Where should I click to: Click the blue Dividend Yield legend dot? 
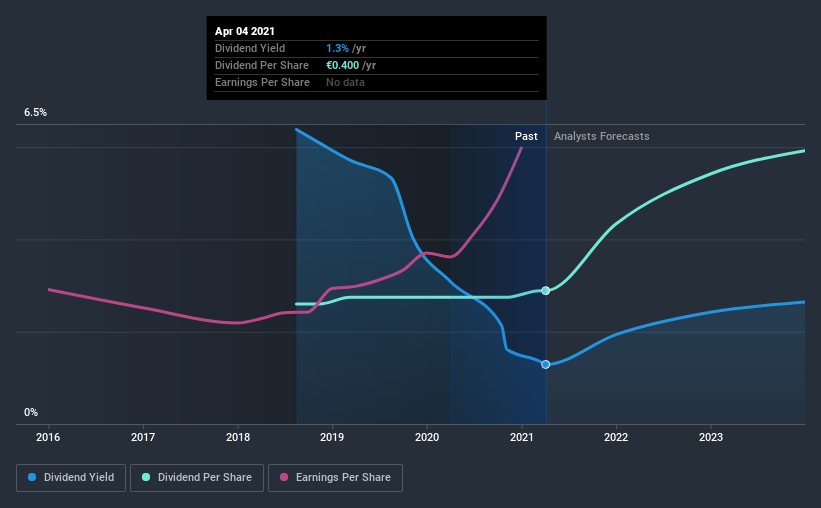pos(32,477)
